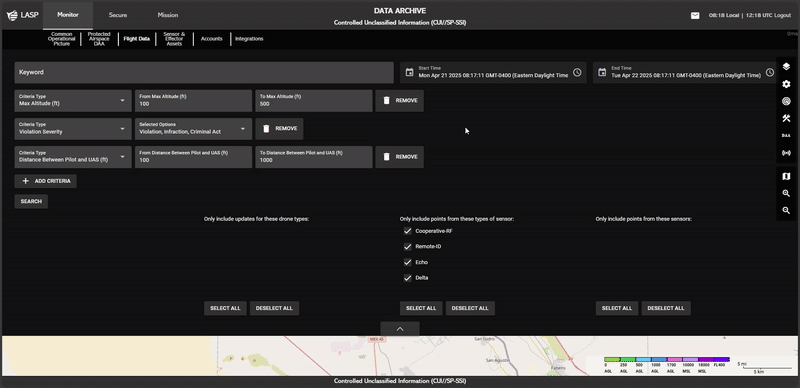Viewport: 800px width, 388px height.
Task: Click DESELECT ALL under these sensors
Action: tap(666, 308)
